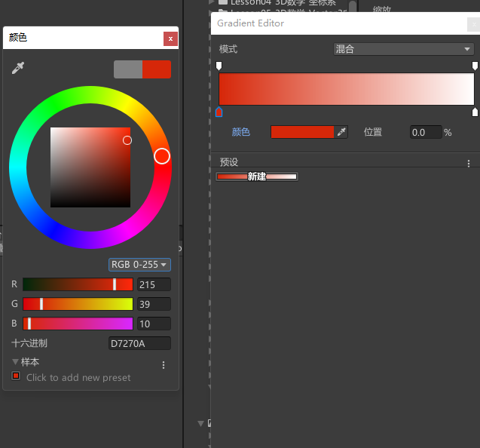The height and width of the screenshot is (448, 480).
Task: Close the Color picker window
Action: pos(170,38)
